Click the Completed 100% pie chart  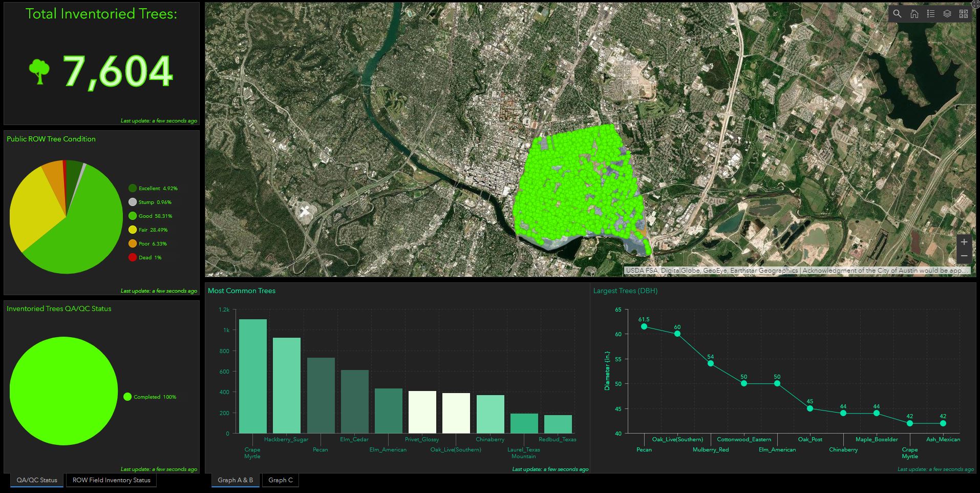[x=63, y=391]
